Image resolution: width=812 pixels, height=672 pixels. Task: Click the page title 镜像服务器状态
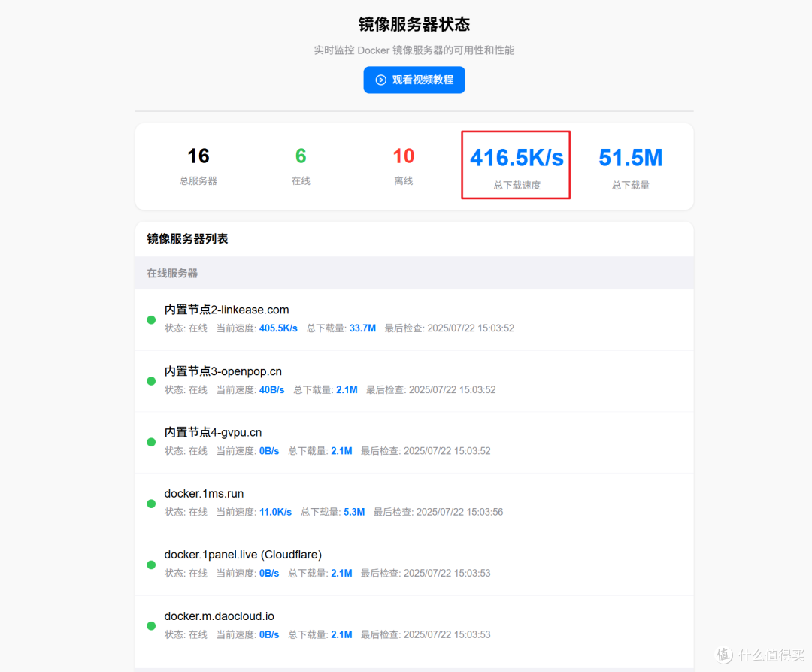(414, 24)
